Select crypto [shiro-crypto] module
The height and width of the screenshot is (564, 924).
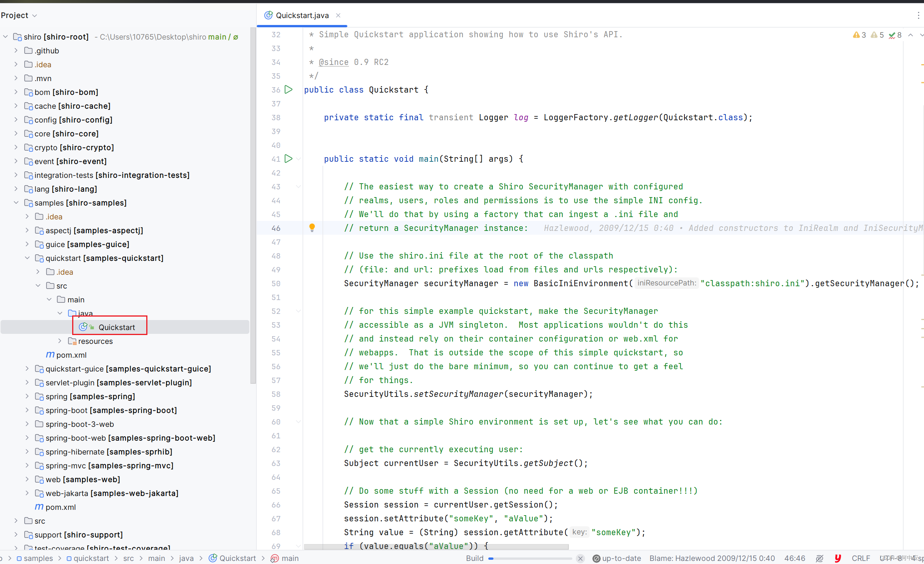74,148
